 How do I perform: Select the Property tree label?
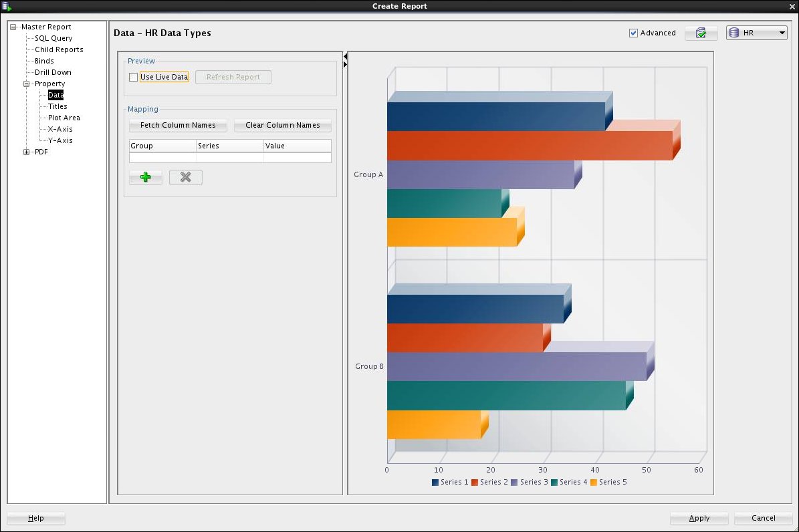coord(50,84)
